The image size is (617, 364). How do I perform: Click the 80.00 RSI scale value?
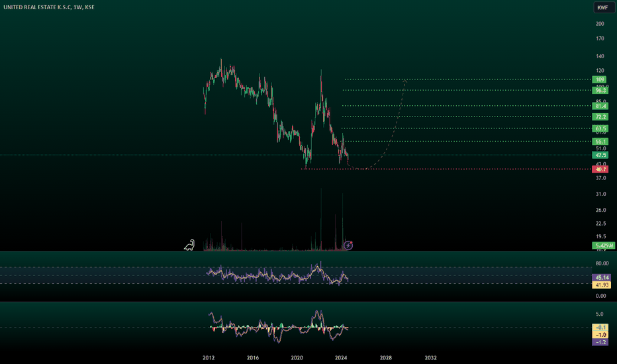[602, 263]
